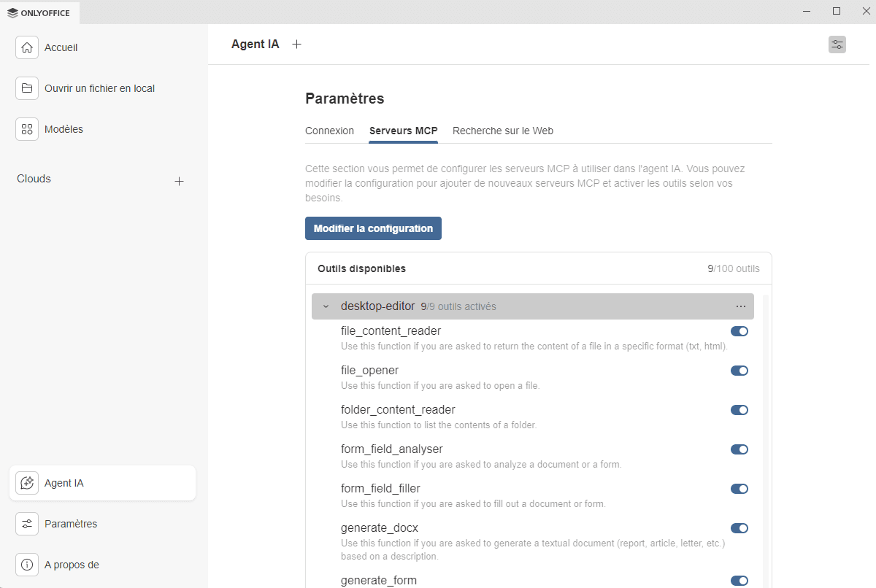Disable the file_content_reader tool
The width and height of the screenshot is (876, 588).
tap(739, 331)
